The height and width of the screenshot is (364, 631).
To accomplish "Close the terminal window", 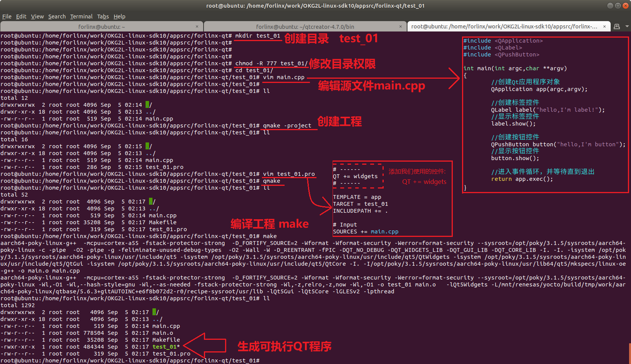I will coord(626,5).
